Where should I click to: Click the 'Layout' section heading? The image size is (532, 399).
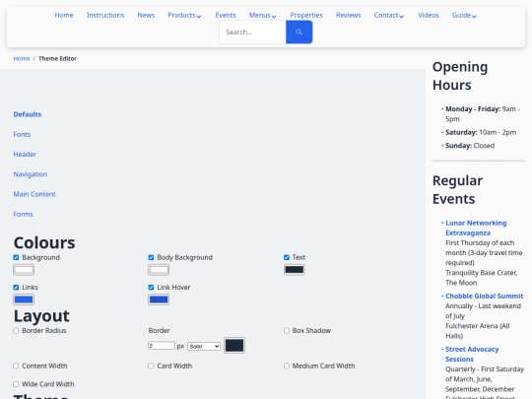click(41, 316)
